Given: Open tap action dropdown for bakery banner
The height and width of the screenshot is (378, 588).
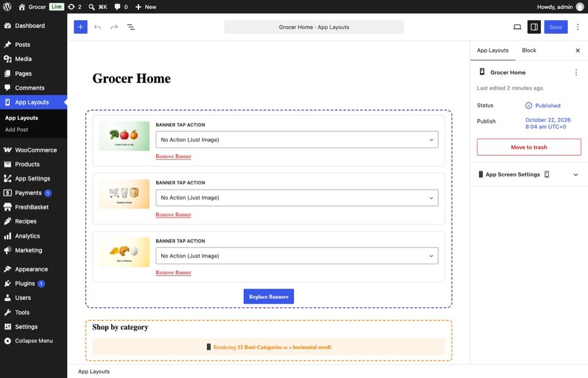Looking at the screenshot, I should [296, 255].
